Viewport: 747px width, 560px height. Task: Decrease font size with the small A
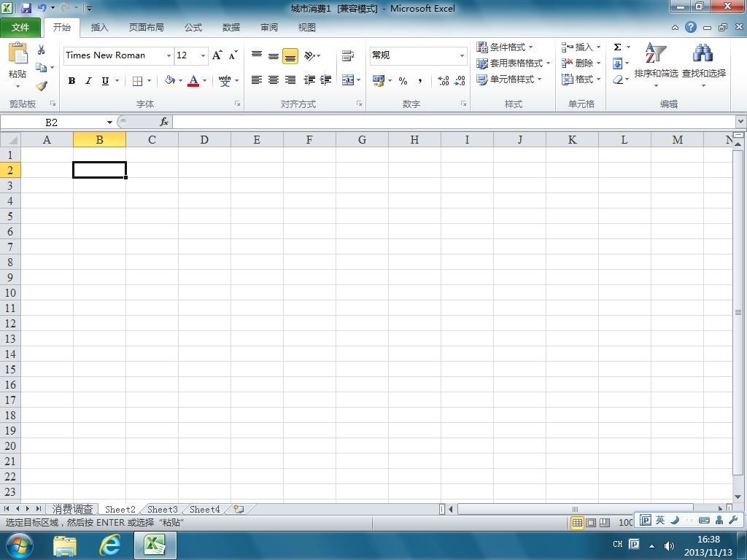coord(233,55)
